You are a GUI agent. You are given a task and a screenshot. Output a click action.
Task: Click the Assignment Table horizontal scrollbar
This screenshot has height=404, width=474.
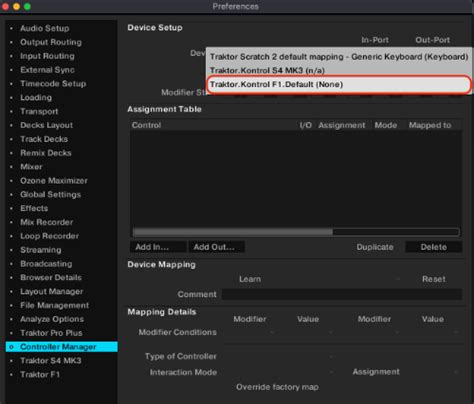click(296, 232)
